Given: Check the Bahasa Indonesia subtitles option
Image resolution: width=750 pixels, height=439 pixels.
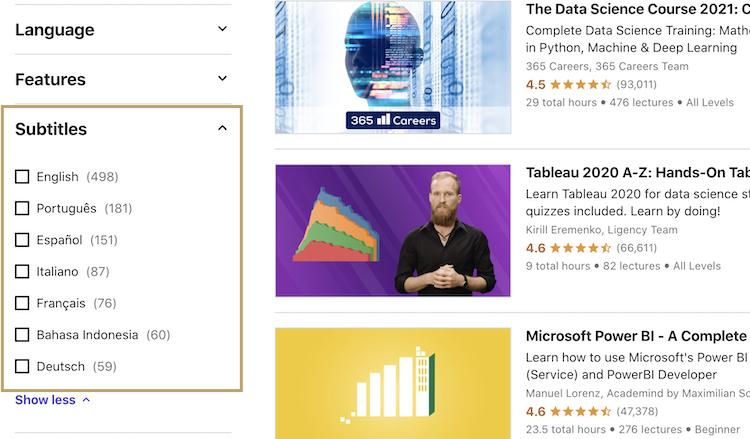Looking at the screenshot, I should tap(22, 335).
